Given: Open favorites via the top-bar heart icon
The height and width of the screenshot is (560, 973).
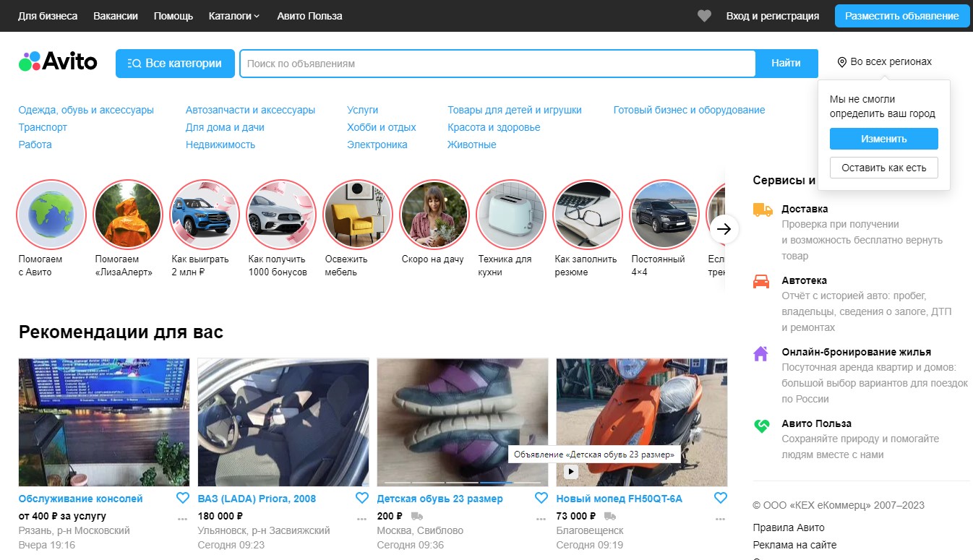Looking at the screenshot, I should 704,16.
